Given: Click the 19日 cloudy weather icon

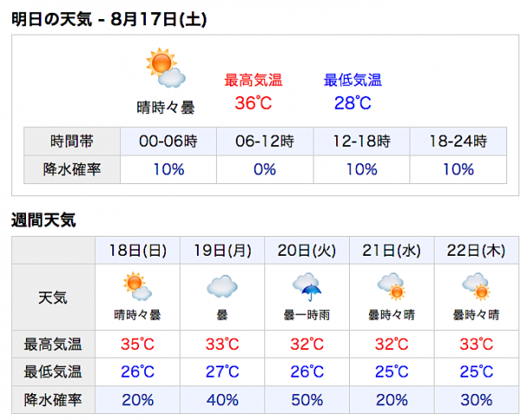Looking at the screenshot, I should pos(222,287).
